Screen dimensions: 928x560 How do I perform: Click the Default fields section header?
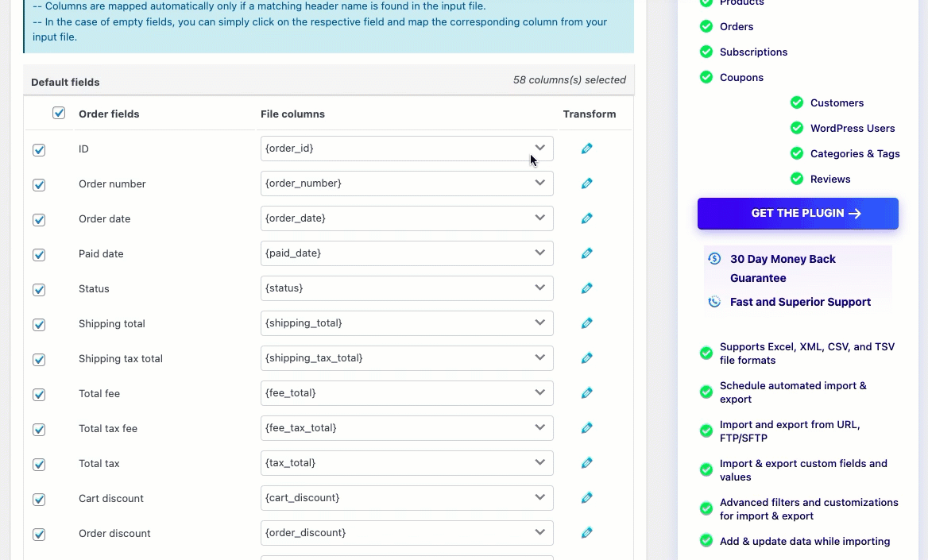point(65,82)
